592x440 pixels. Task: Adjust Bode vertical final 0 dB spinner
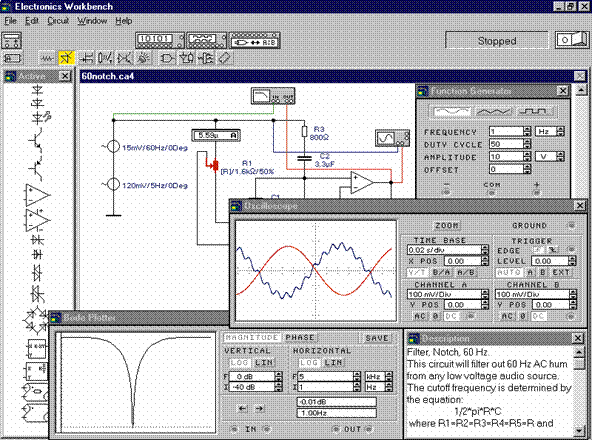pyautogui.click(x=279, y=377)
